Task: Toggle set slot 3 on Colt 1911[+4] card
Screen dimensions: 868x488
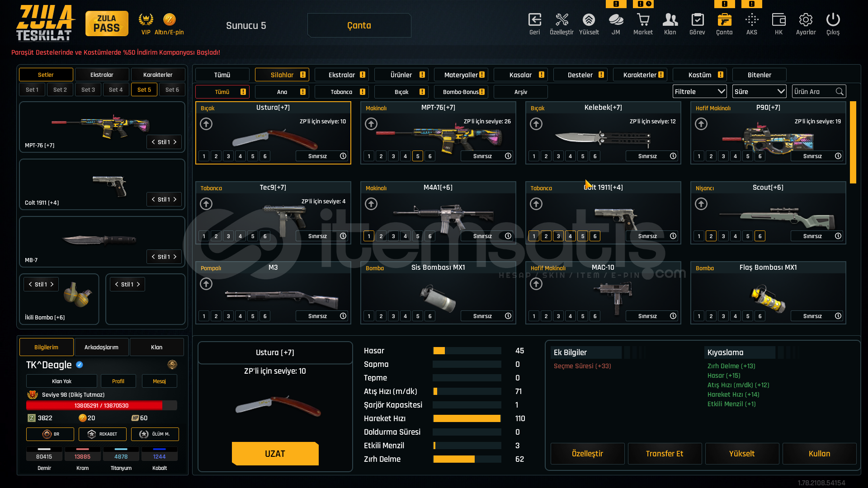Action: coord(558,236)
